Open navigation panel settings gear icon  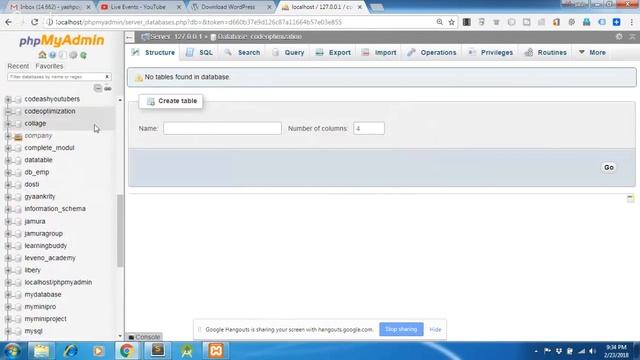[73, 55]
